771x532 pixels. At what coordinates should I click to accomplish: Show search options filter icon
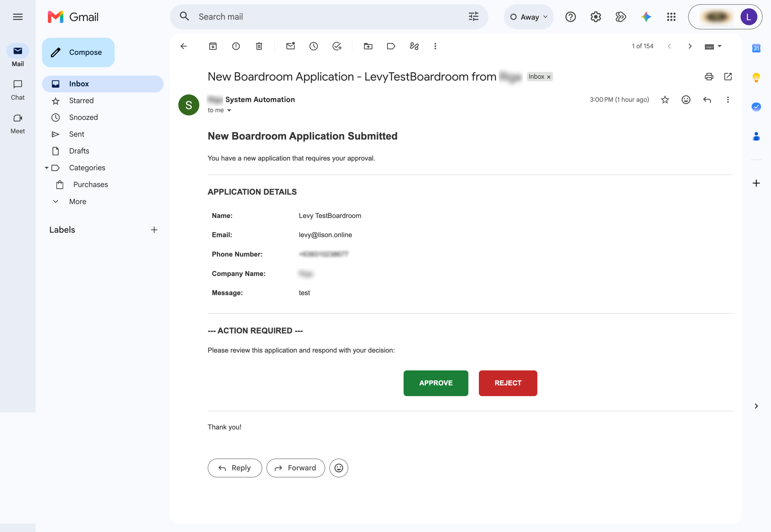pyautogui.click(x=473, y=17)
